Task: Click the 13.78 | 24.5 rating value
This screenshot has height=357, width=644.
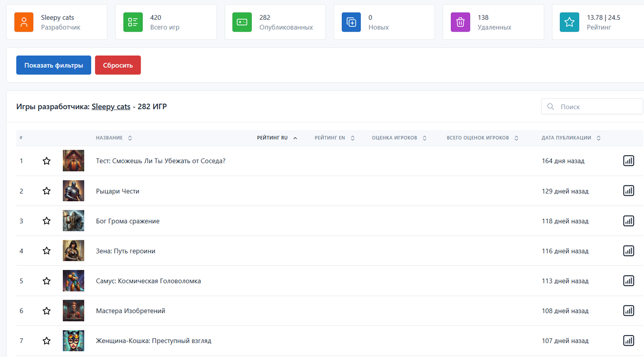Action: (x=604, y=18)
